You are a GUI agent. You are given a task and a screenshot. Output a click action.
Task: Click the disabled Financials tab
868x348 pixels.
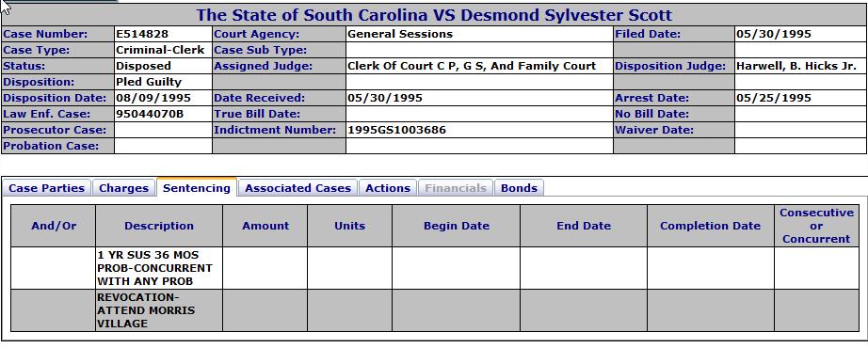coord(456,188)
